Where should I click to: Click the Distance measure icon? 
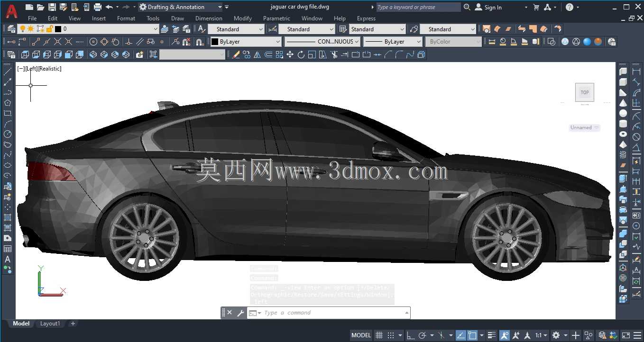pyautogui.click(x=492, y=42)
